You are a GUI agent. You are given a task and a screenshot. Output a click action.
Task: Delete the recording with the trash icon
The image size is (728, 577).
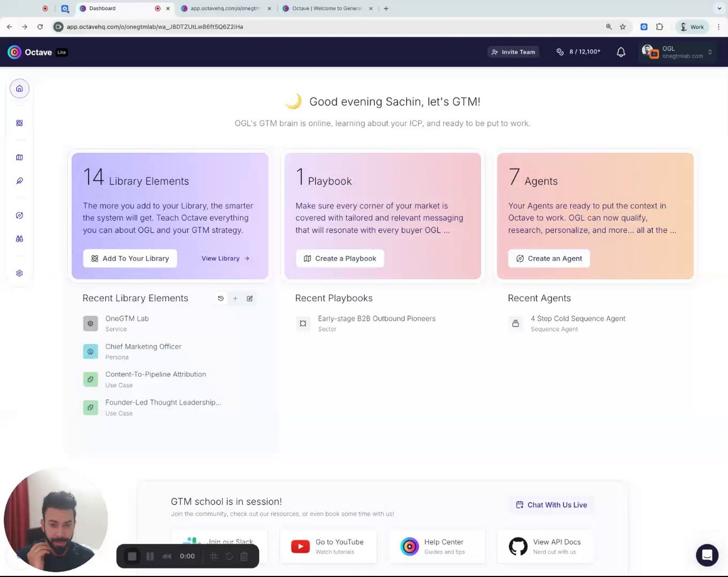coord(244,557)
